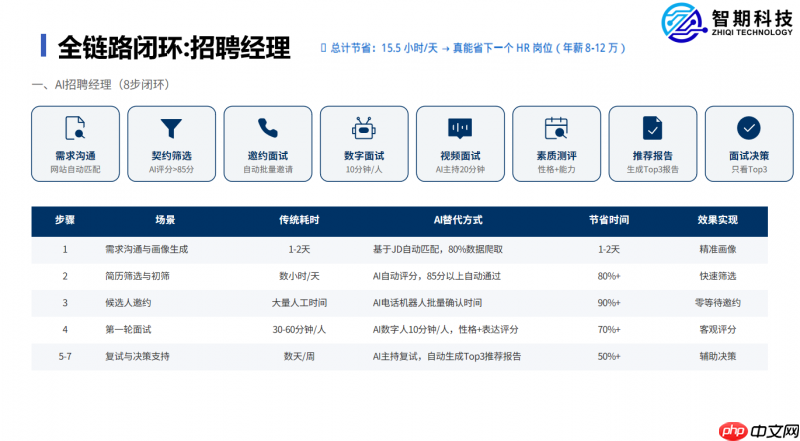Click the 智期科技 circular logo icon
The image size is (800, 441).
(x=682, y=22)
